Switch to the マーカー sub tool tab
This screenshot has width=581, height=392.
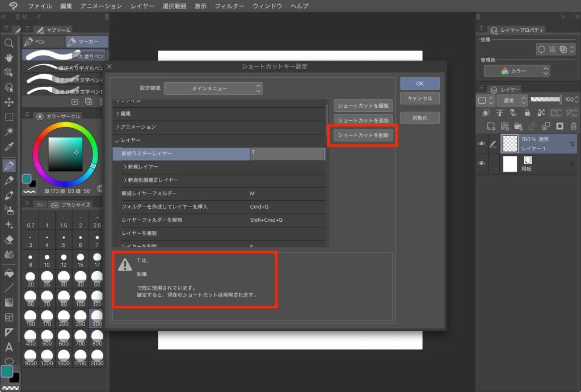(x=87, y=41)
